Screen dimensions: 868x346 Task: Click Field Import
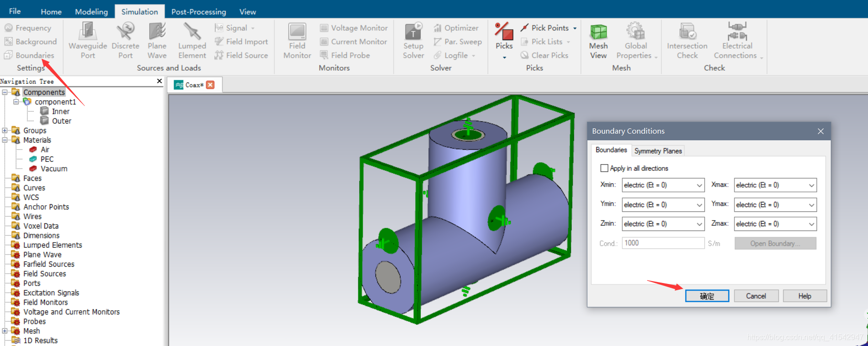click(241, 42)
